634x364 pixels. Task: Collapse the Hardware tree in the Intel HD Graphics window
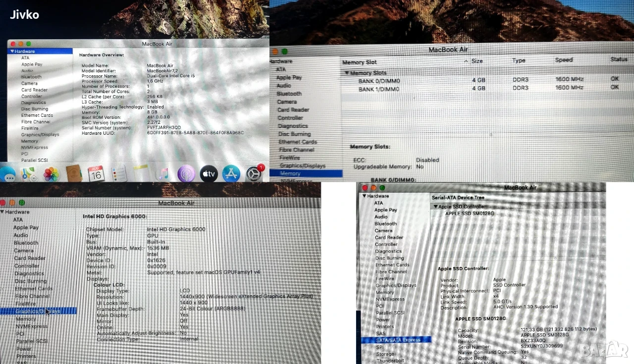pos(2,212)
